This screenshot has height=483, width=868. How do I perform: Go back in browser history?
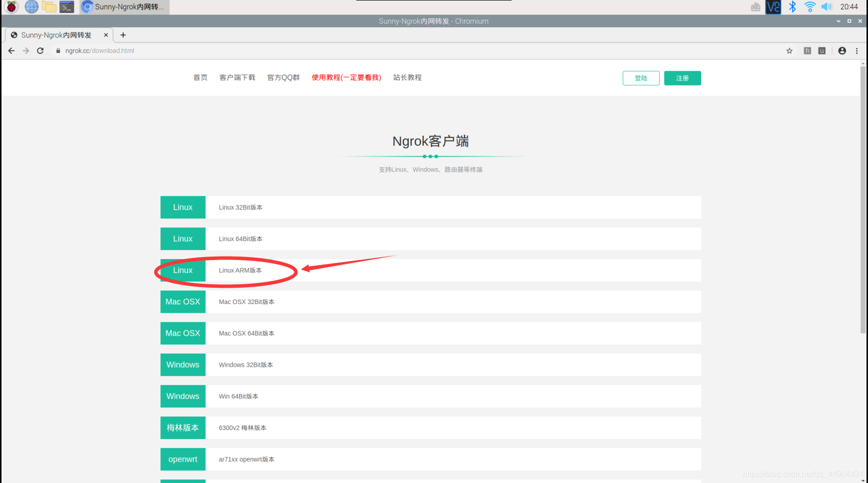[11, 50]
